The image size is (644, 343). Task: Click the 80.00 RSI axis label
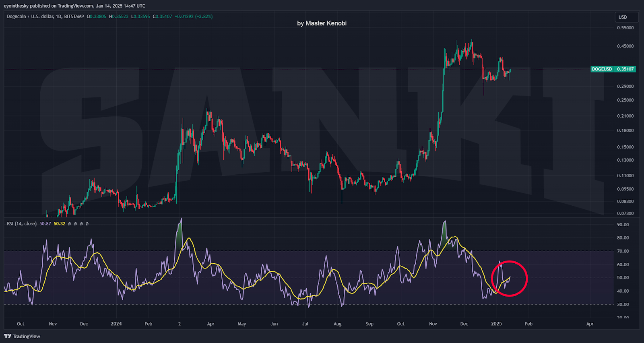pos(623,238)
